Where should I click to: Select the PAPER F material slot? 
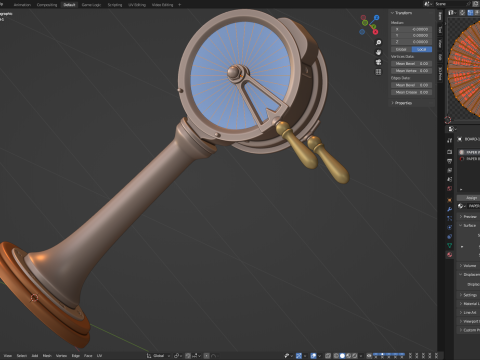pyautogui.click(x=469, y=152)
